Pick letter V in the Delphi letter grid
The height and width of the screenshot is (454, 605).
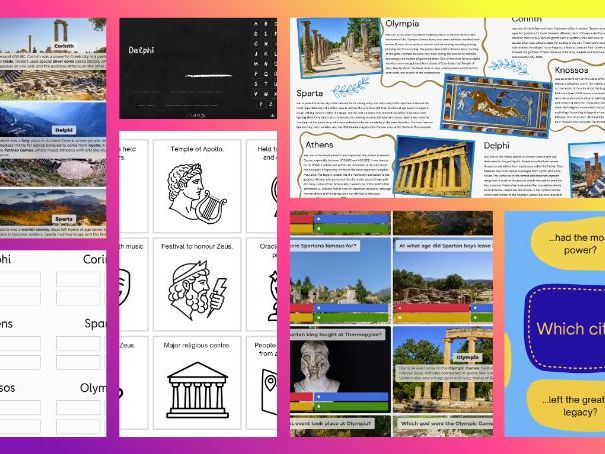point(256,94)
